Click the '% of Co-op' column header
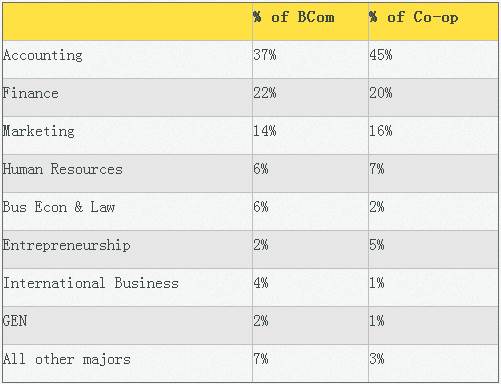The height and width of the screenshot is (384, 501). (x=413, y=17)
